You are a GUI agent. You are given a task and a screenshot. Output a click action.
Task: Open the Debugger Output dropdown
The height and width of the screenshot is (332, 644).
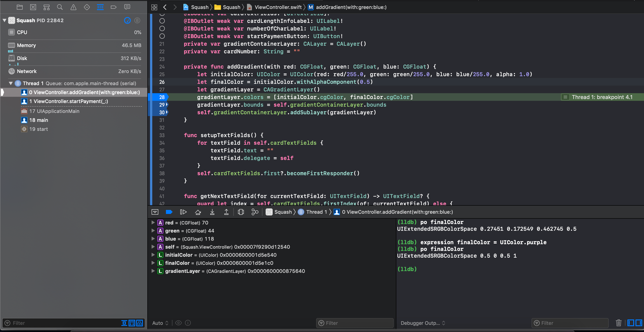[423, 323]
